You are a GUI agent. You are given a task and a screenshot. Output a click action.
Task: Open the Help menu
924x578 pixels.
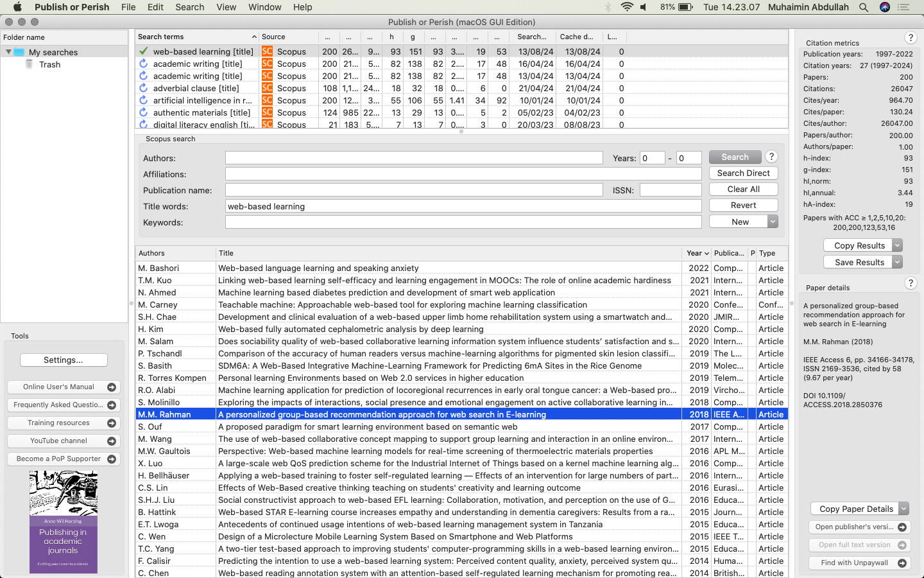302,7
